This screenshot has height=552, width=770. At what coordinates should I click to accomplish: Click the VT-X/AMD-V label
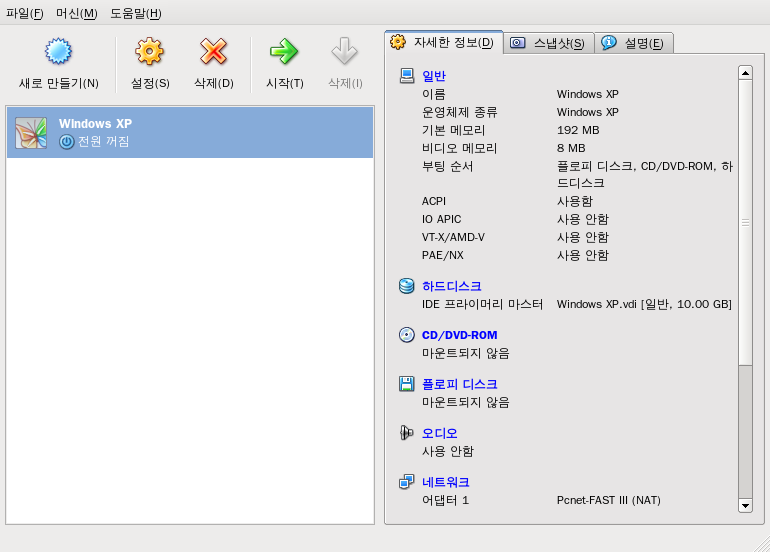453,237
